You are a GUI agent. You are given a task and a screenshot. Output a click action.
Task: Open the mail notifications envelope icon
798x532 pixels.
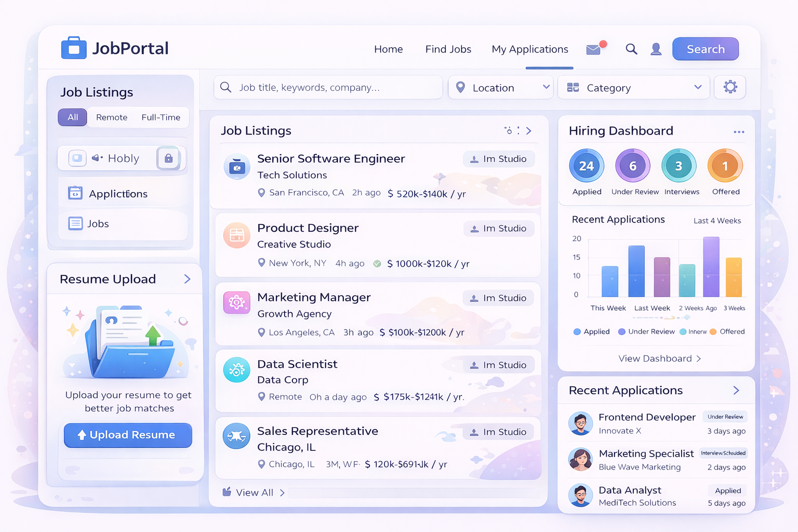(594, 49)
